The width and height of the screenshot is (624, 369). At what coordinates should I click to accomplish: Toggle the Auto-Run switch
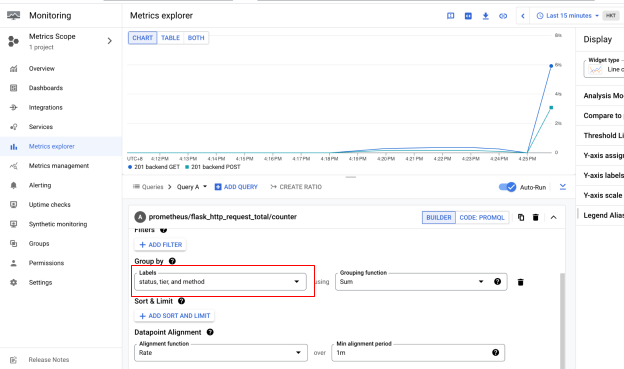click(507, 187)
